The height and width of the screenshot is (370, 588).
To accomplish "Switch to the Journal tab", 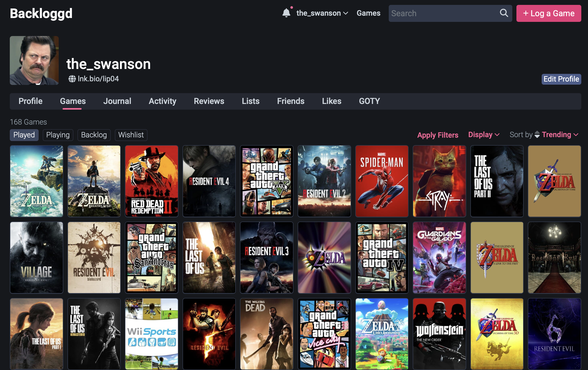I will (117, 101).
